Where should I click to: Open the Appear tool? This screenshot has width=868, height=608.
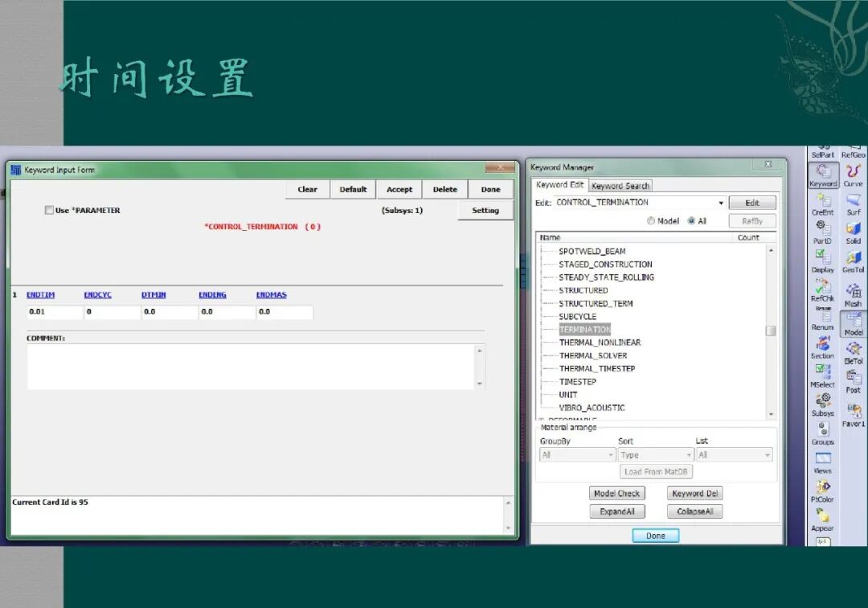click(x=823, y=521)
